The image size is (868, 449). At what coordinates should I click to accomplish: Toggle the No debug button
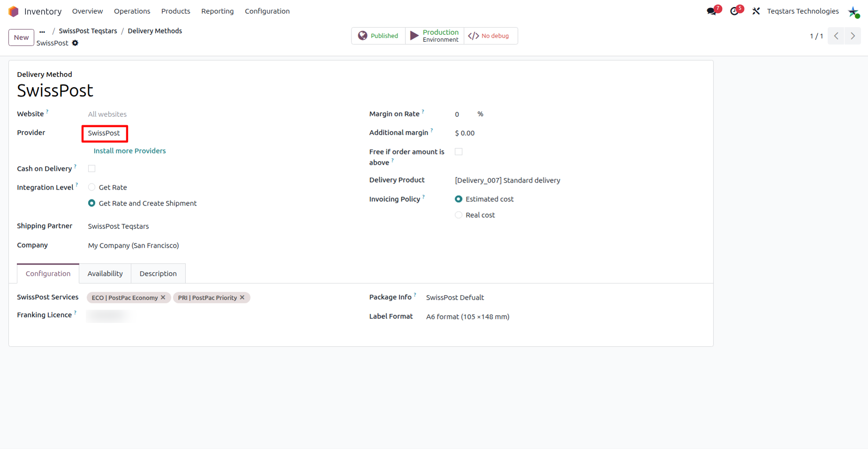[491, 36]
